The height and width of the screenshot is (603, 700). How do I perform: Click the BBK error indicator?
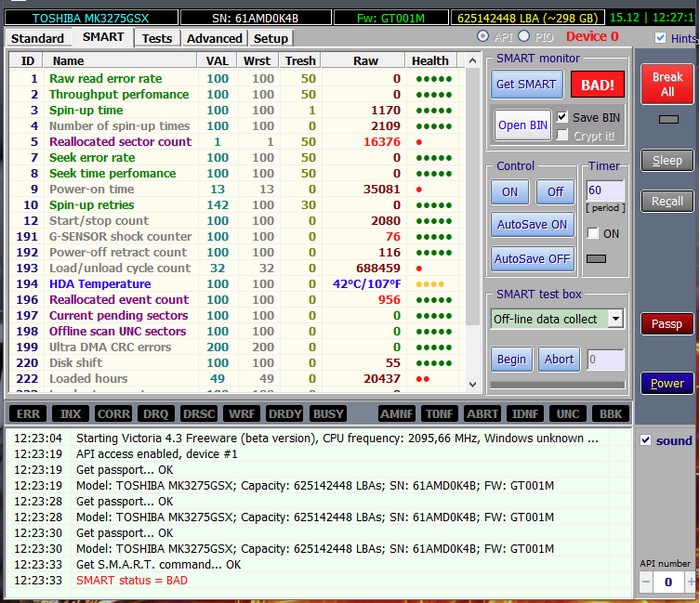pyautogui.click(x=610, y=413)
